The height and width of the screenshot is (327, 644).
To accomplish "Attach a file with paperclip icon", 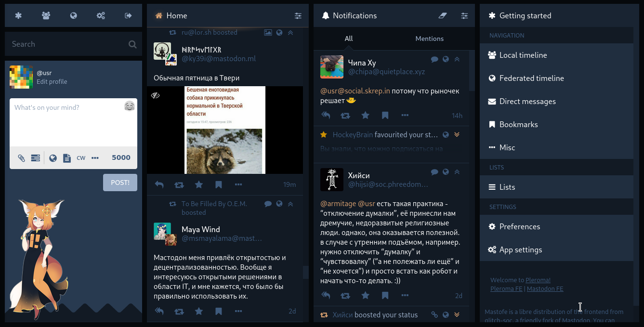I will (x=21, y=158).
